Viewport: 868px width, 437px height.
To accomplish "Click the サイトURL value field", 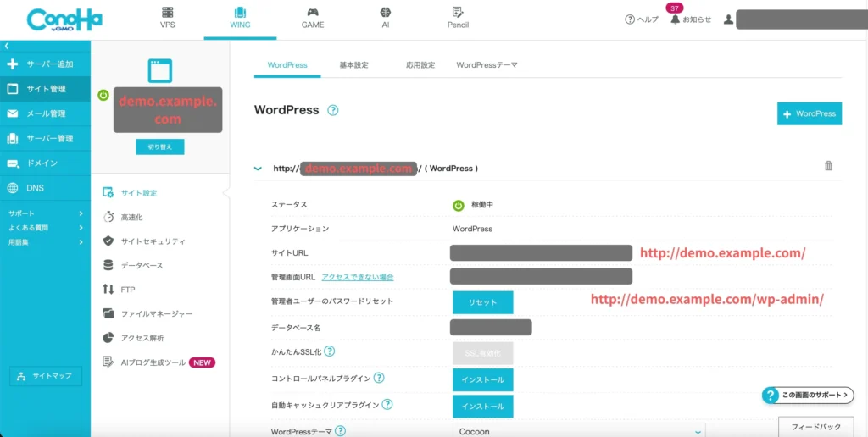I will click(x=542, y=252).
